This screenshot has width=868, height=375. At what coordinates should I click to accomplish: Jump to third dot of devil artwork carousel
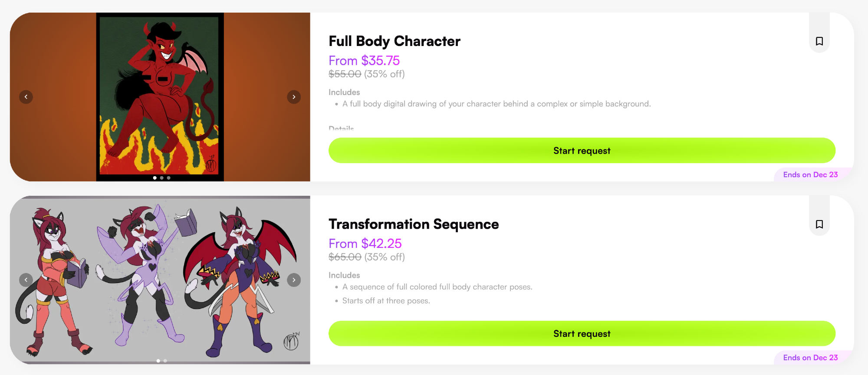coord(169,178)
